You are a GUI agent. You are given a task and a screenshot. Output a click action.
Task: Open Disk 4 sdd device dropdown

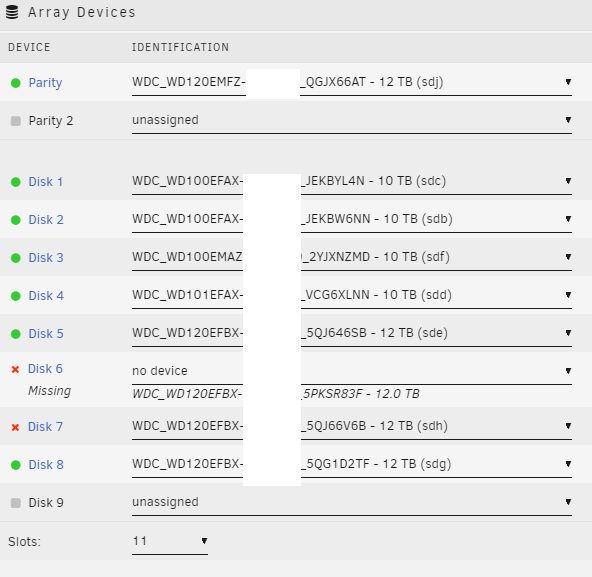(x=352, y=295)
